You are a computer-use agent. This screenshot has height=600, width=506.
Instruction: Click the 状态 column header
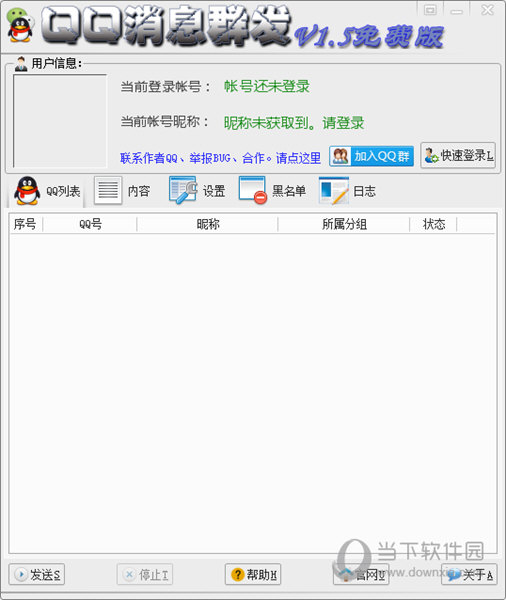click(x=433, y=224)
